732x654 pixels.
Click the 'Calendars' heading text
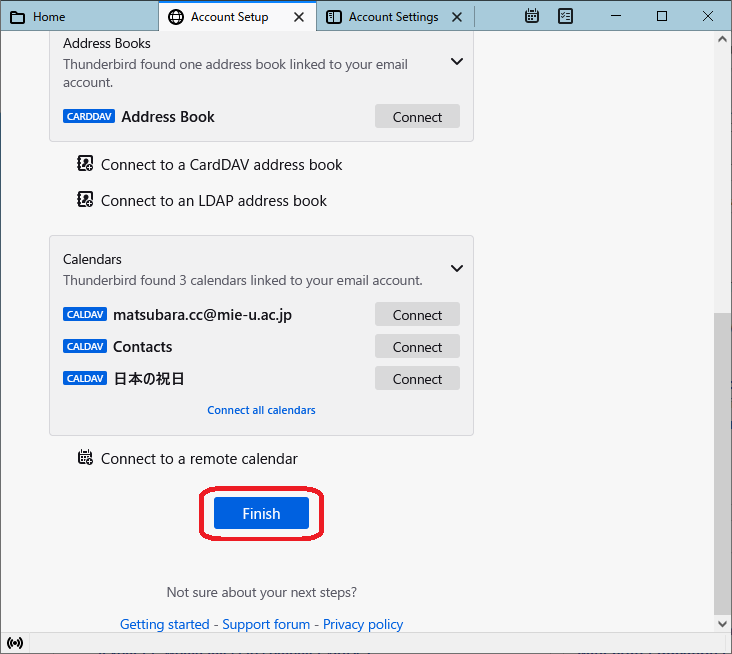pyautogui.click(x=92, y=259)
